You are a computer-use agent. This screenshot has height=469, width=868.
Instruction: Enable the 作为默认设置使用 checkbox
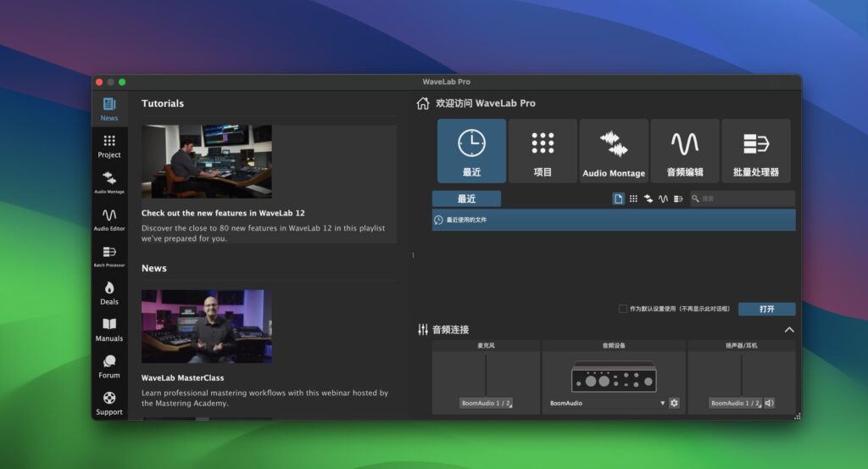[623, 309]
